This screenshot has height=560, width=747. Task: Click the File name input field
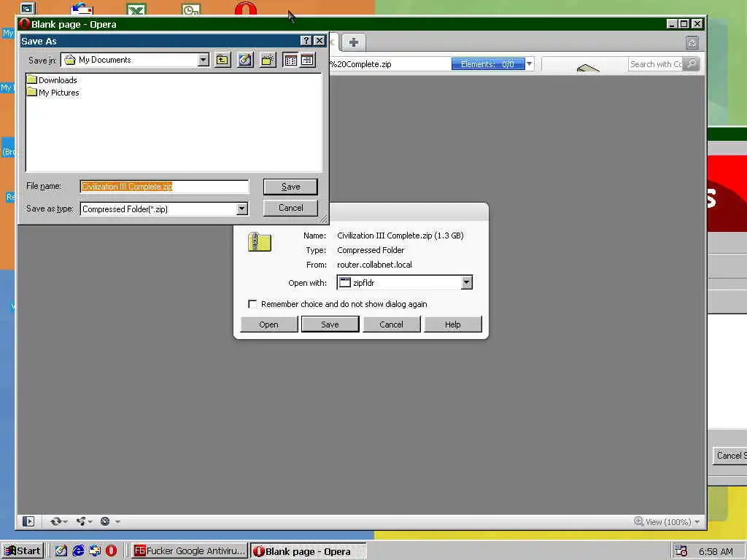(164, 187)
